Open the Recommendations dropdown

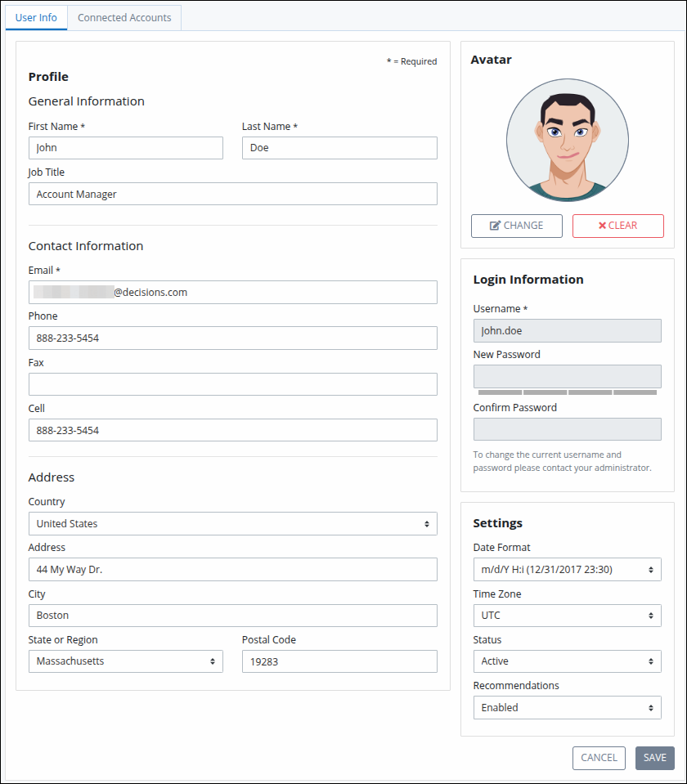coord(567,707)
